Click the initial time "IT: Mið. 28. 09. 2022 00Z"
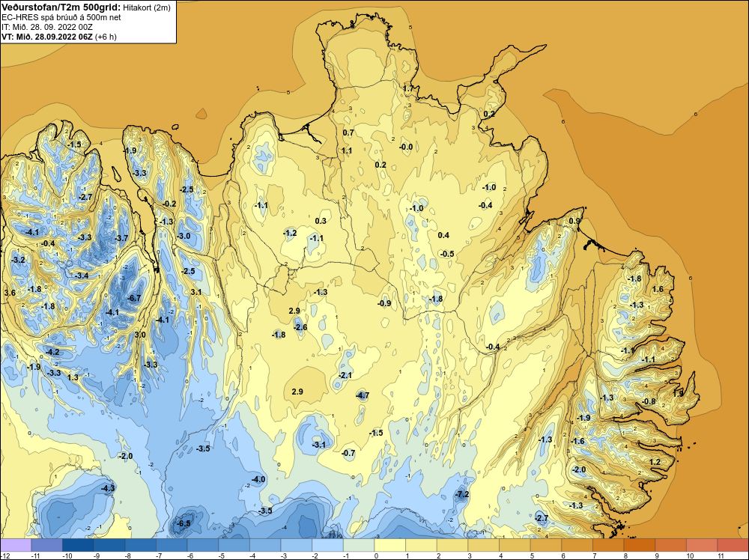This screenshot has height=560, width=749. point(47,27)
